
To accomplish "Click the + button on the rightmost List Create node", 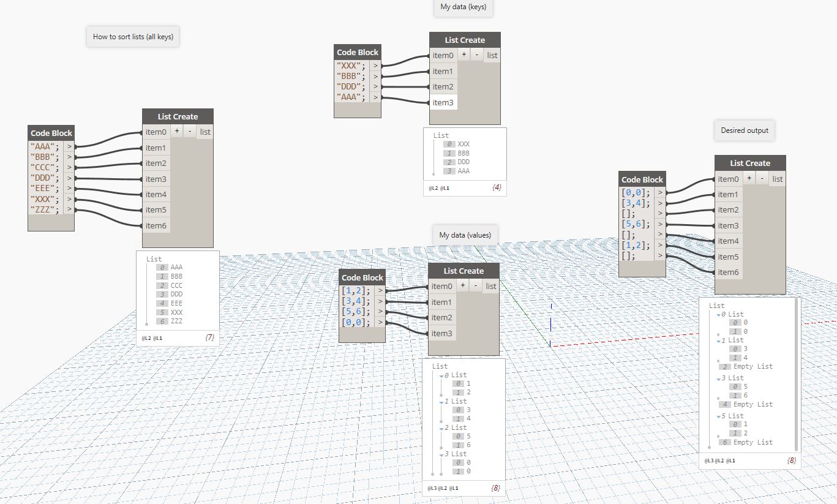I will tap(748, 177).
